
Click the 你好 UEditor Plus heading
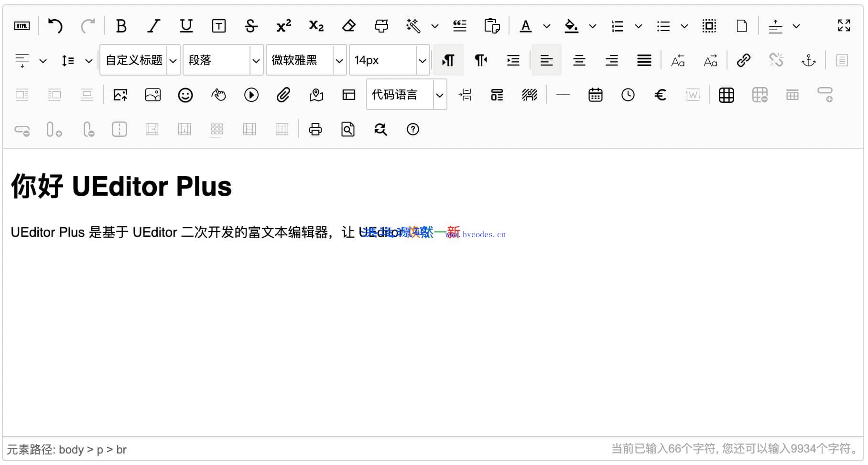pyautogui.click(x=121, y=186)
